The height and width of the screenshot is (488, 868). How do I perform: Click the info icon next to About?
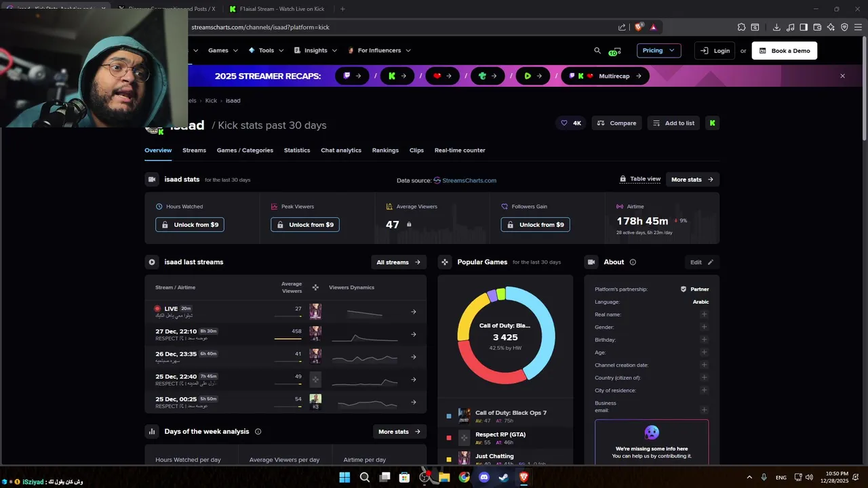click(x=633, y=262)
